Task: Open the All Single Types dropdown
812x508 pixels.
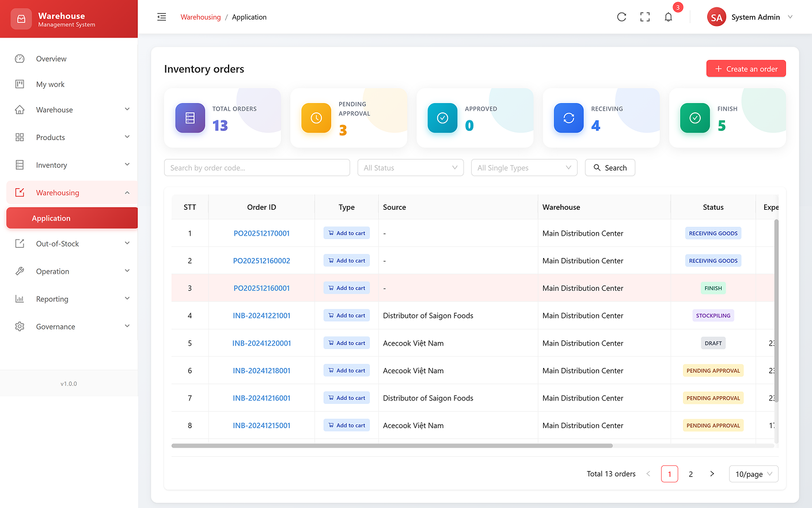Action: click(x=524, y=168)
